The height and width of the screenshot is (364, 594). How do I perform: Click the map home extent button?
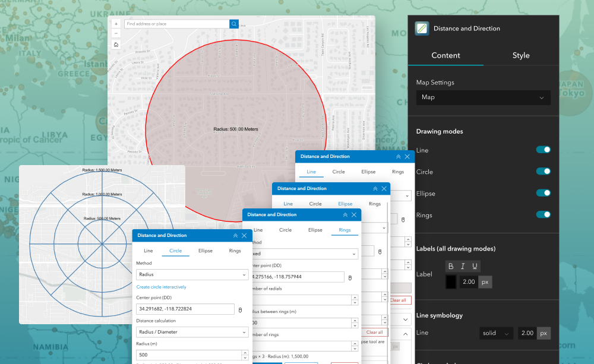116,45
